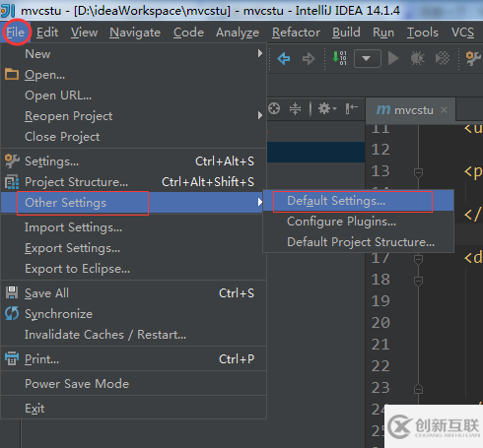The width and height of the screenshot is (483, 448).
Task: Click Synchronize menu entry
Action: point(133,314)
